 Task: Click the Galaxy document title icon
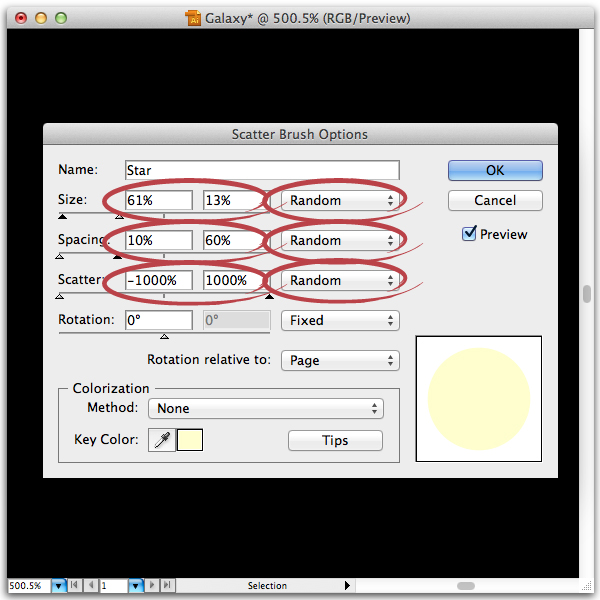point(193,18)
